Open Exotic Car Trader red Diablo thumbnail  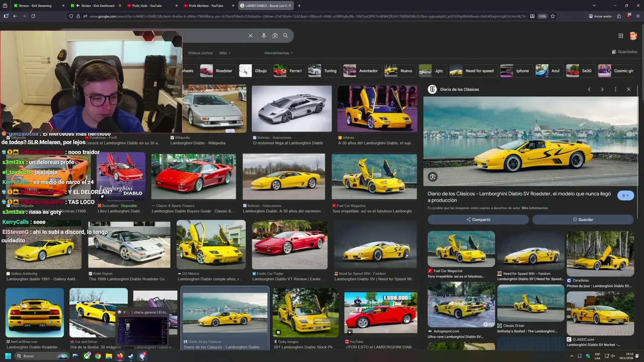tap(289, 245)
